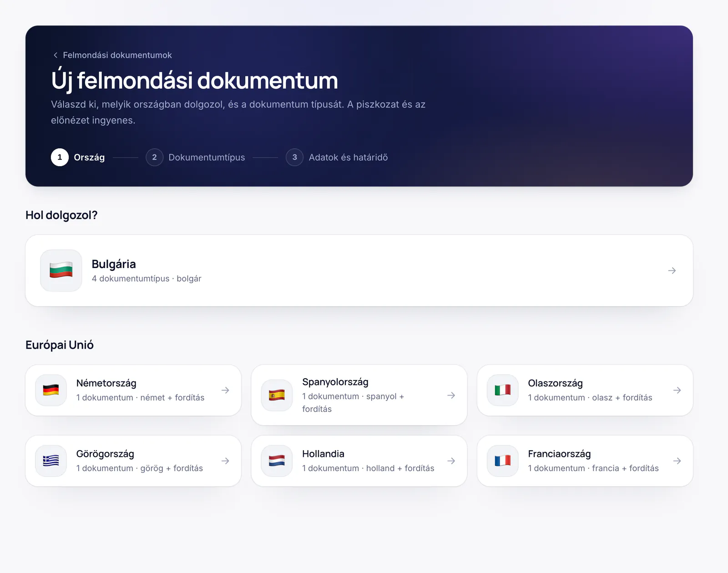Click the arrow on the Olaszország card
Screen dimensions: 728x573
click(677, 390)
